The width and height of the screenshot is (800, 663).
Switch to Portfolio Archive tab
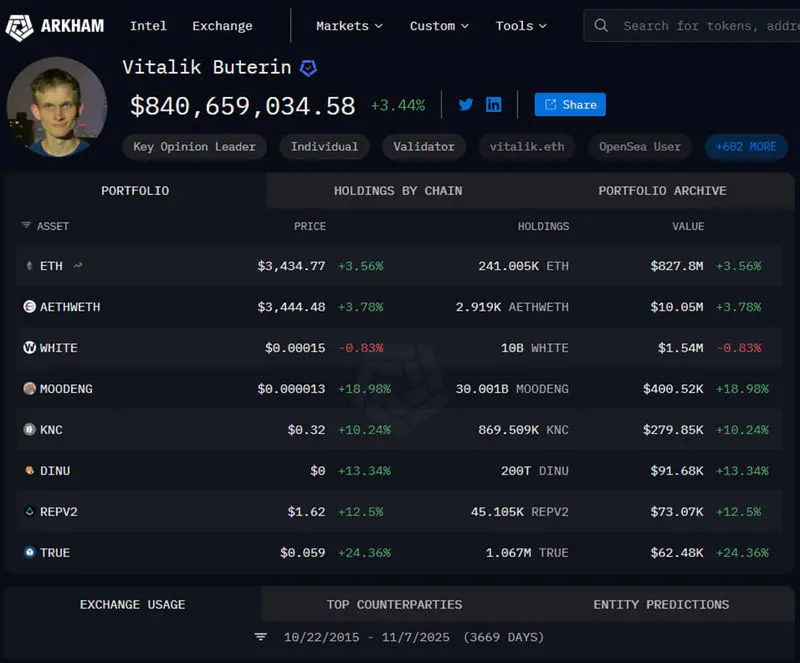click(x=662, y=191)
